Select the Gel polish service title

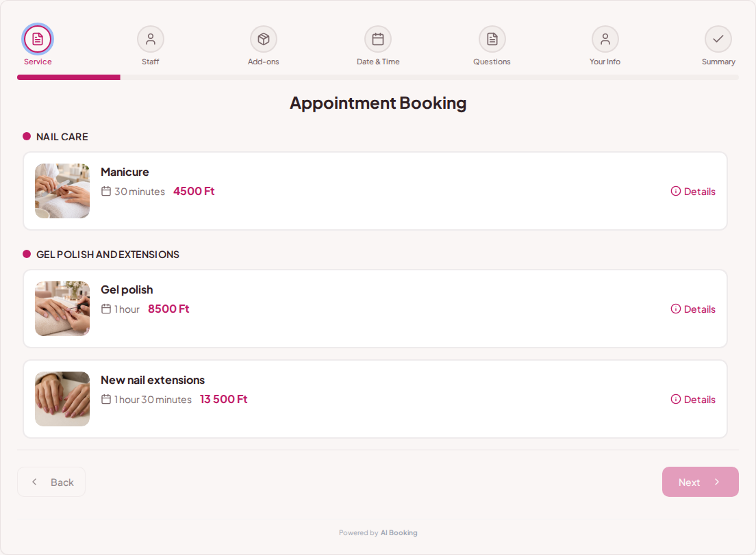pyautogui.click(x=127, y=289)
